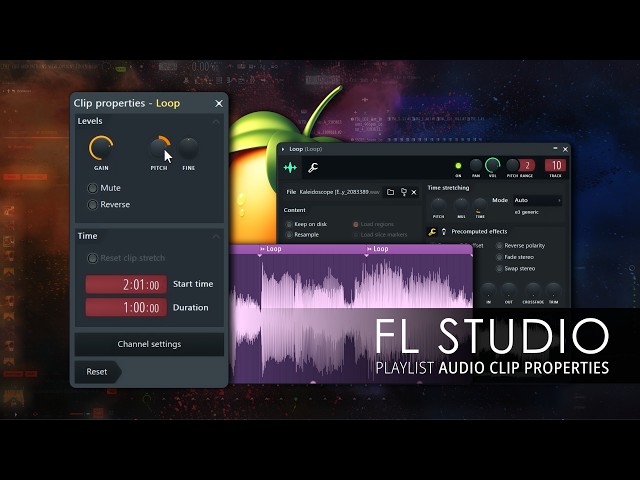Click the Time stretching PITCH knob
This screenshot has height=480, width=640.
point(438,205)
